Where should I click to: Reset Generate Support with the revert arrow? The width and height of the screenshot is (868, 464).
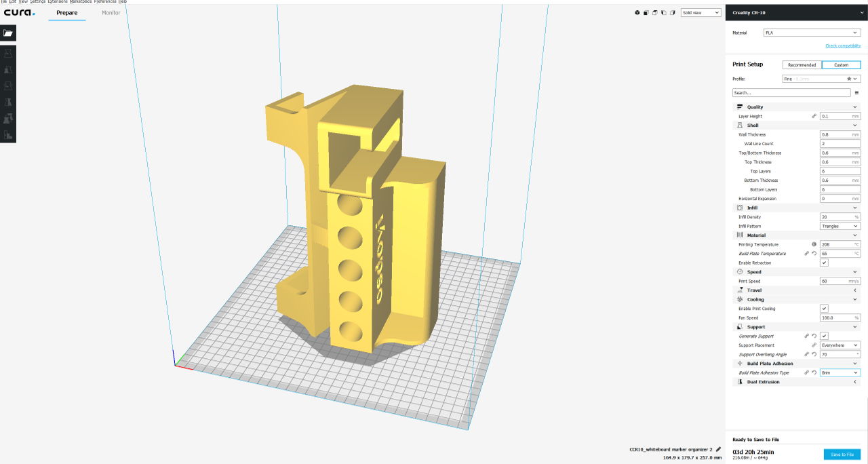pyautogui.click(x=814, y=336)
